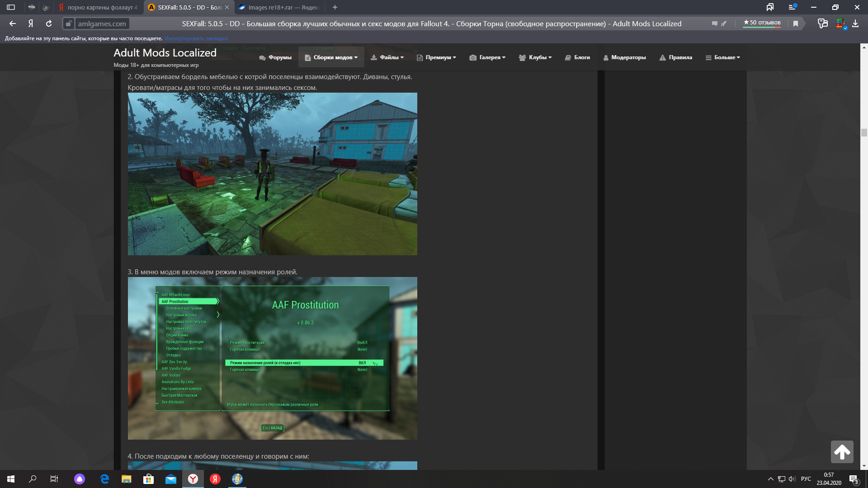Viewport: 868px width, 488px height.
Task: Open the password manager key icon
Action: coord(823,23)
